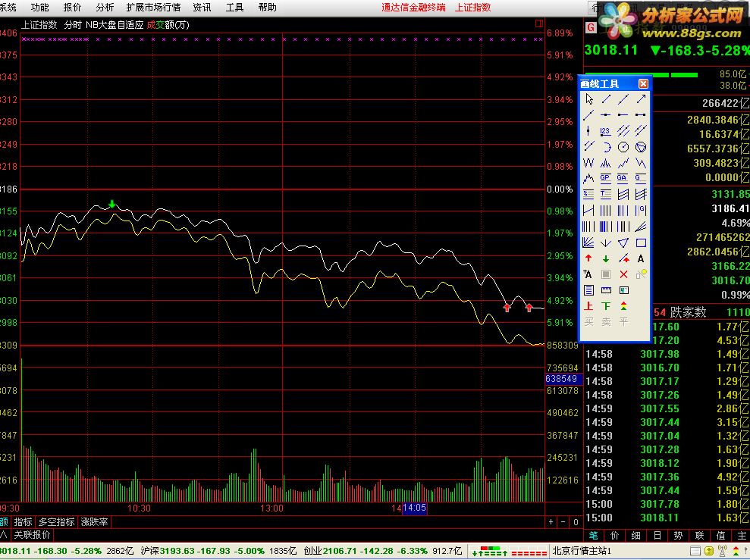Switch to the 多空指标 tab
This screenshot has width=750, height=560.
click(x=56, y=522)
